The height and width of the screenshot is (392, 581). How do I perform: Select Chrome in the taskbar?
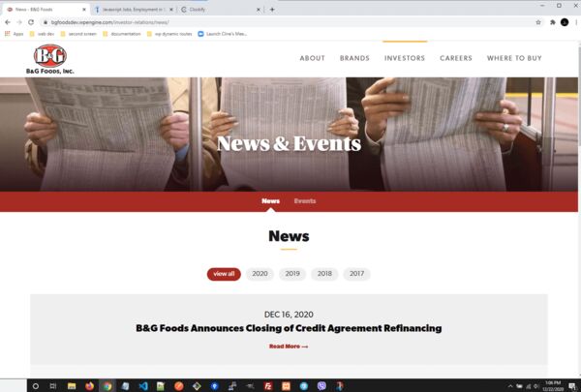(107, 386)
